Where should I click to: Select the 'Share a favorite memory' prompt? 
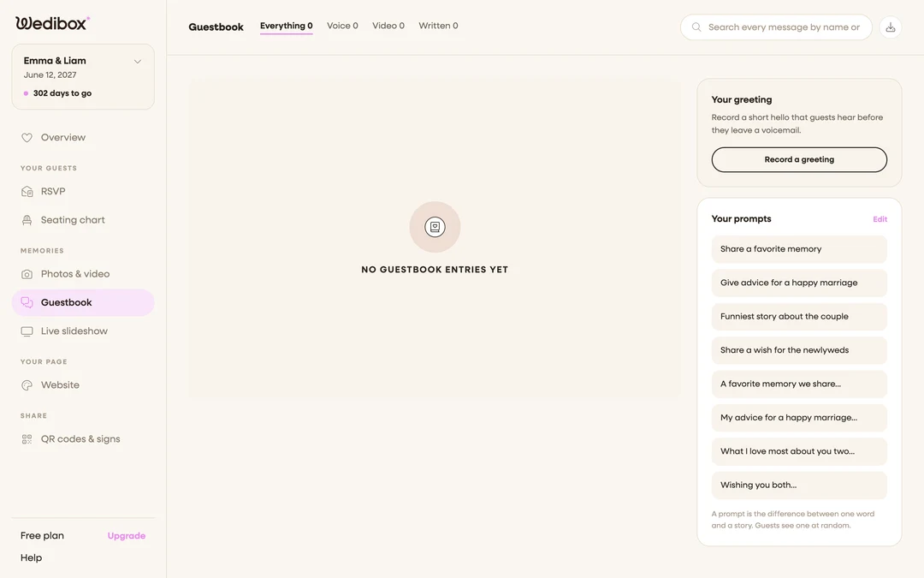click(799, 249)
